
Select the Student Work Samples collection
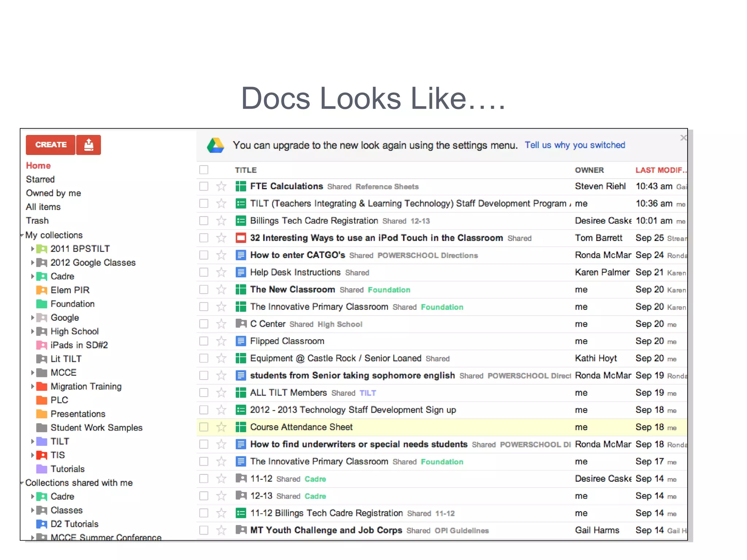tap(97, 428)
